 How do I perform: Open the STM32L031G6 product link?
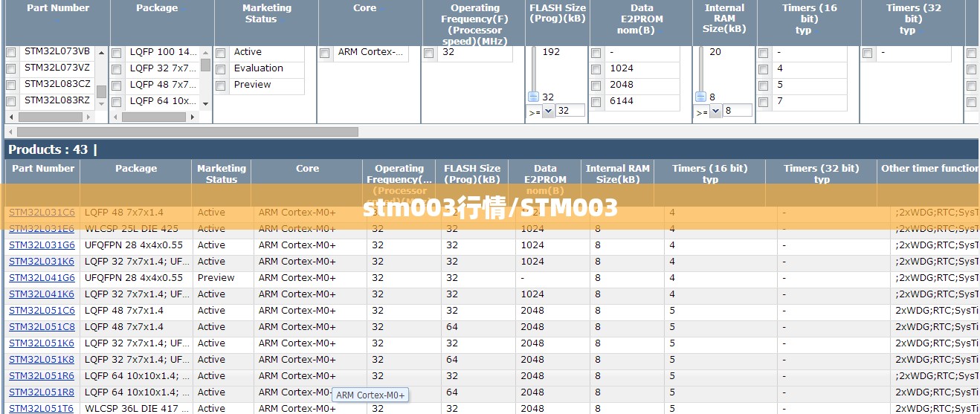coord(42,245)
